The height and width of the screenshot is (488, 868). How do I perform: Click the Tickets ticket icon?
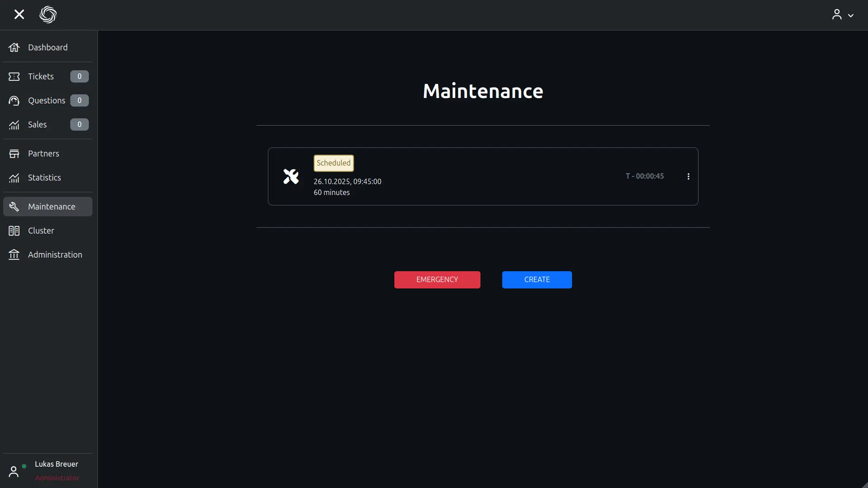pyautogui.click(x=14, y=77)
